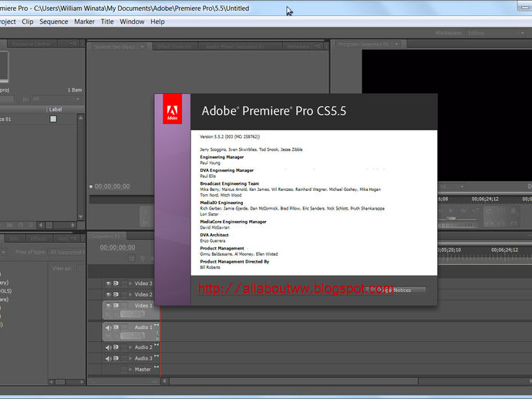Screen dimensions: 532x399
Task: Click the Sequence 01 label color swatch
Action: (53, 119)
